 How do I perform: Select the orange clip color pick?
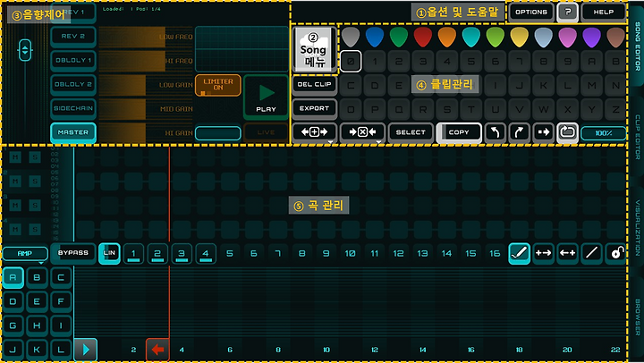click(447, 37)
